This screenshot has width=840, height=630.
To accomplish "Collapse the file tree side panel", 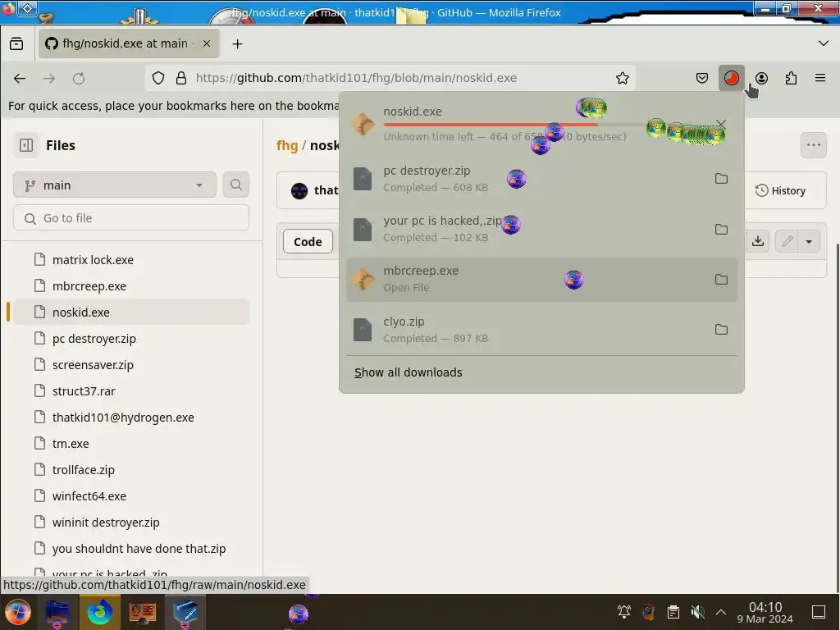I will [26, 145].
